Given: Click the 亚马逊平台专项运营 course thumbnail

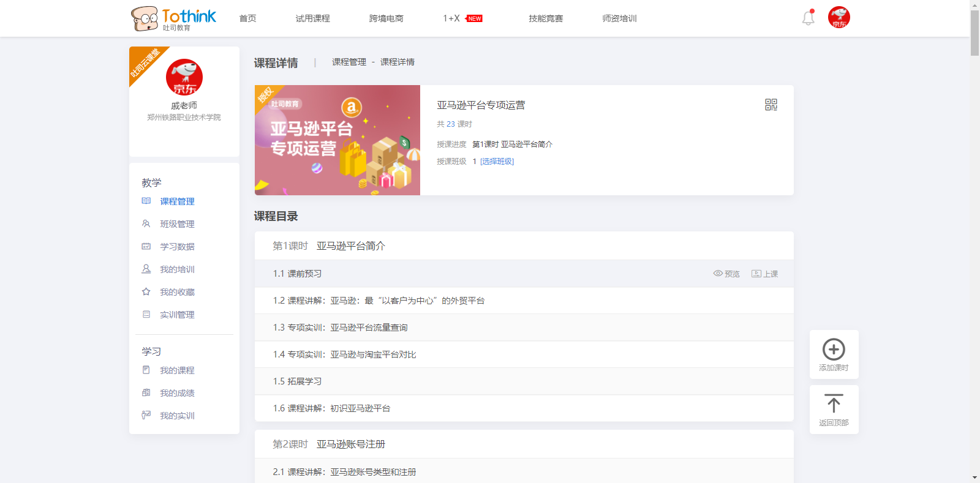Looking at the screenshot, I should click(337, 140).
